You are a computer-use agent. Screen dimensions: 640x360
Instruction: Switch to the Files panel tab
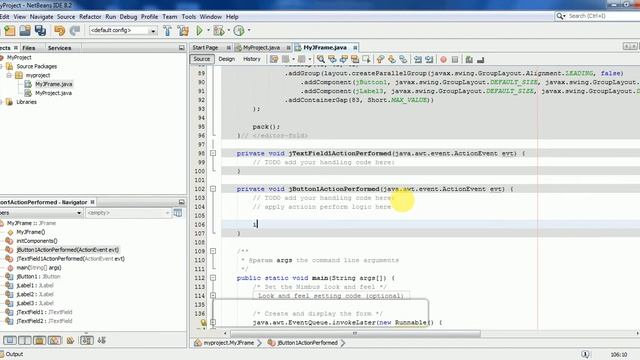pyautogui.click(x=29, y=48)
